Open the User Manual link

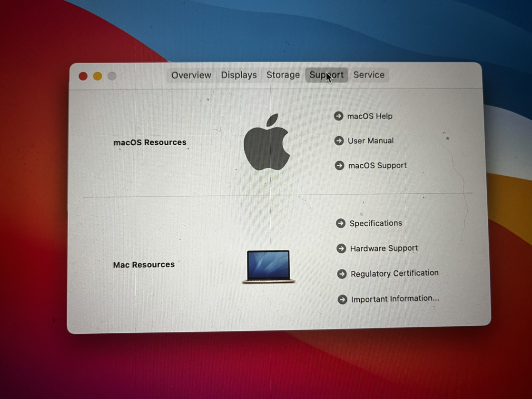[x=371, y=140]
